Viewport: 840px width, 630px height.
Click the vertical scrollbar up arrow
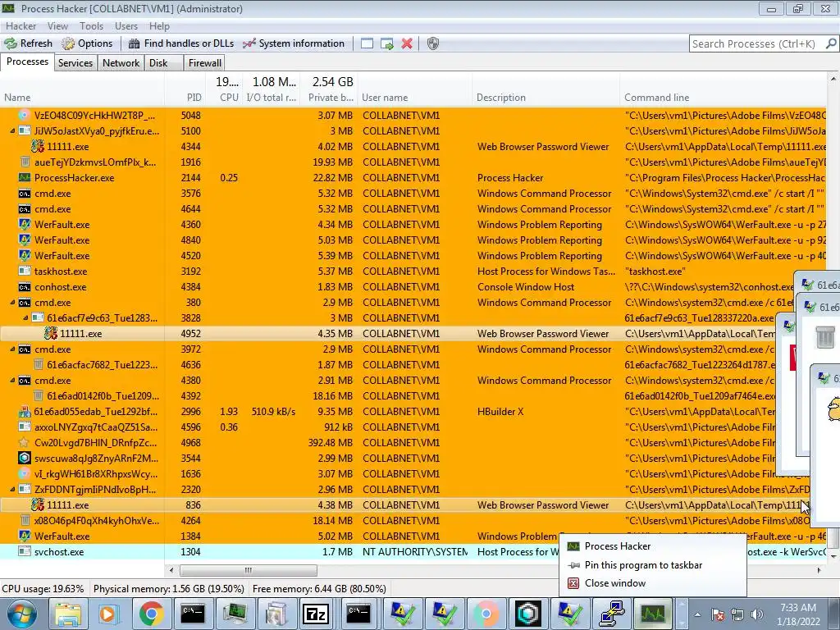pyautogui.click(x=833, y=80)
